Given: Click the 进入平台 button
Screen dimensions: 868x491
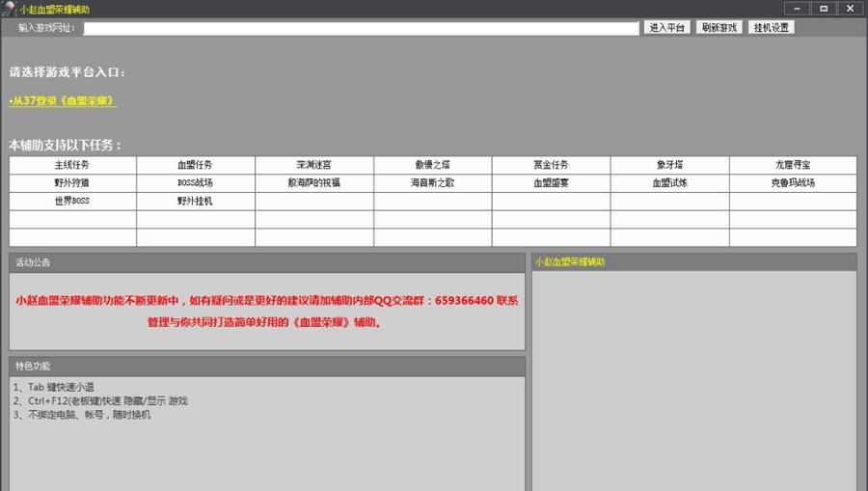Looking at the screenshot, I should tap(666, 28).
